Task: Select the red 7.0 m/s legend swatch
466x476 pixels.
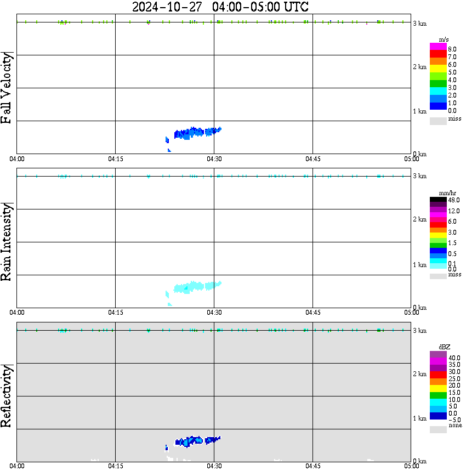Action: [x=438, y=54]
